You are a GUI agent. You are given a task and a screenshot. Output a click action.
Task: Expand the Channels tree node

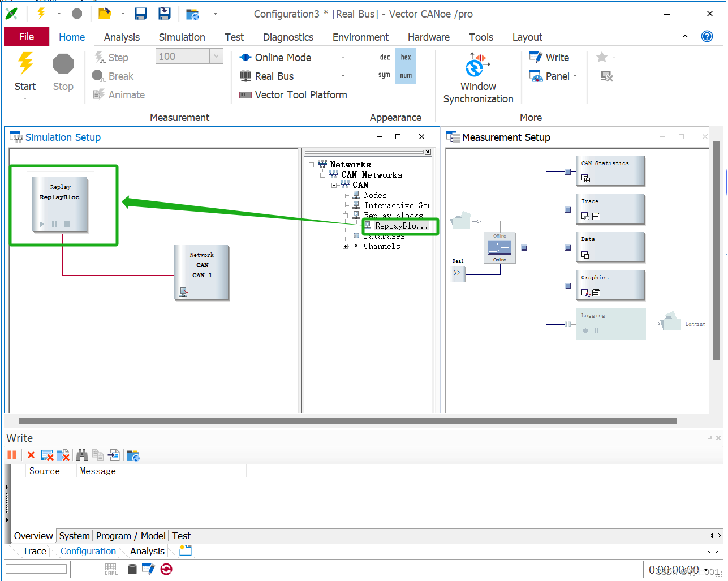coord(345,246)
